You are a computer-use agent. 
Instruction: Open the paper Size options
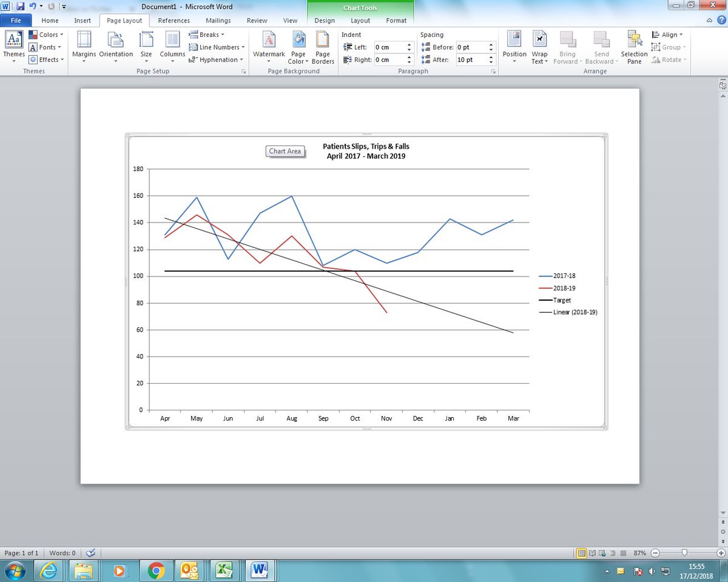click(x=146, y=47)
